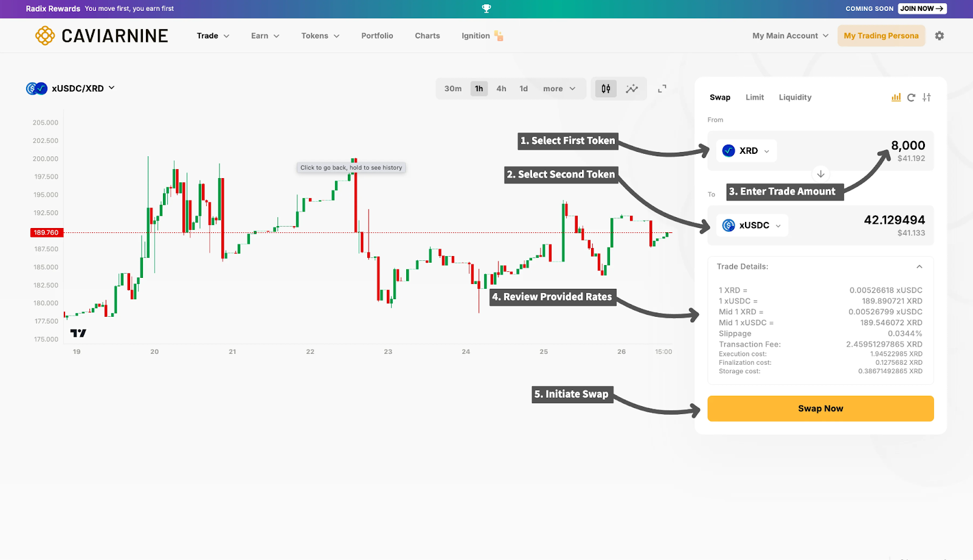Click the $41.133 to value

coord(911,233)
